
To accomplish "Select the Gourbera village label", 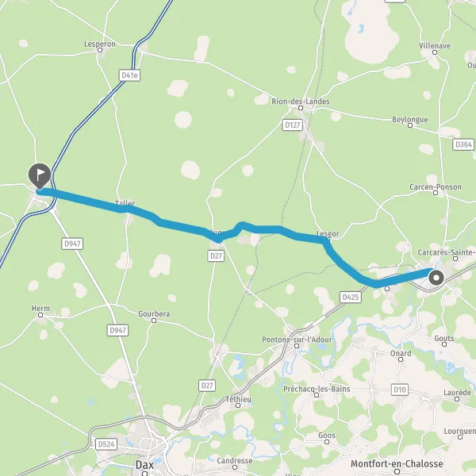I will tap(154, 314).
